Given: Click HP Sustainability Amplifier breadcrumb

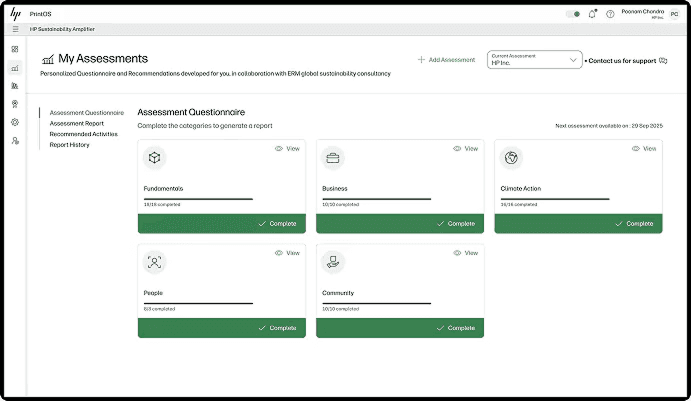Looking at the screenshot, I should pyautogui.click(x=62, y=29).
